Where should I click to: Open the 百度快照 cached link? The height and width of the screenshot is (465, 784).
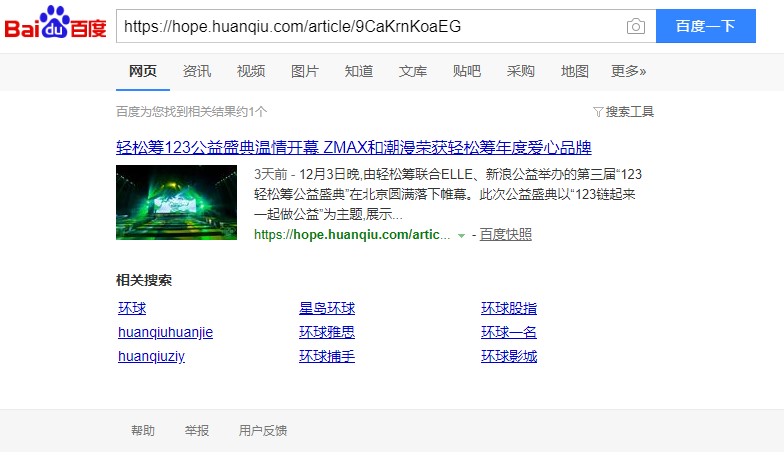point(506,234)
